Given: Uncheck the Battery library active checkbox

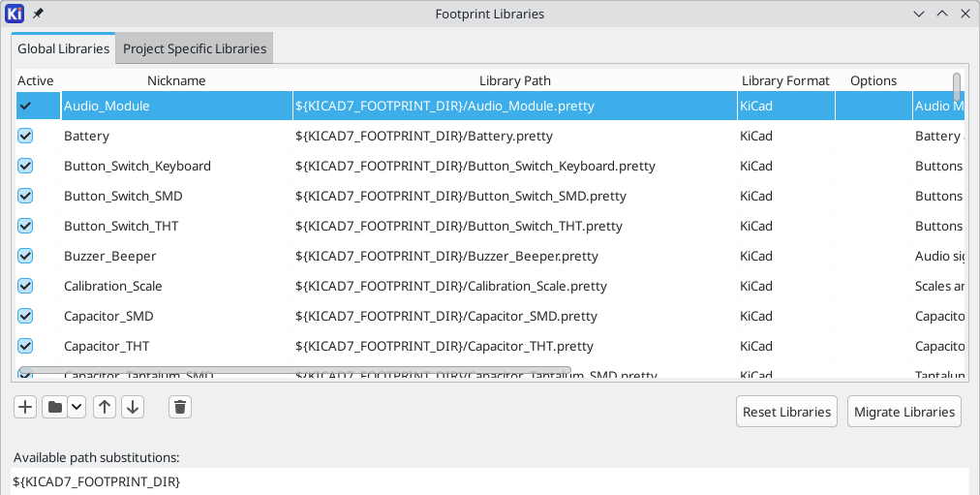Looking at the screenshot, I should tap(25, 136).
